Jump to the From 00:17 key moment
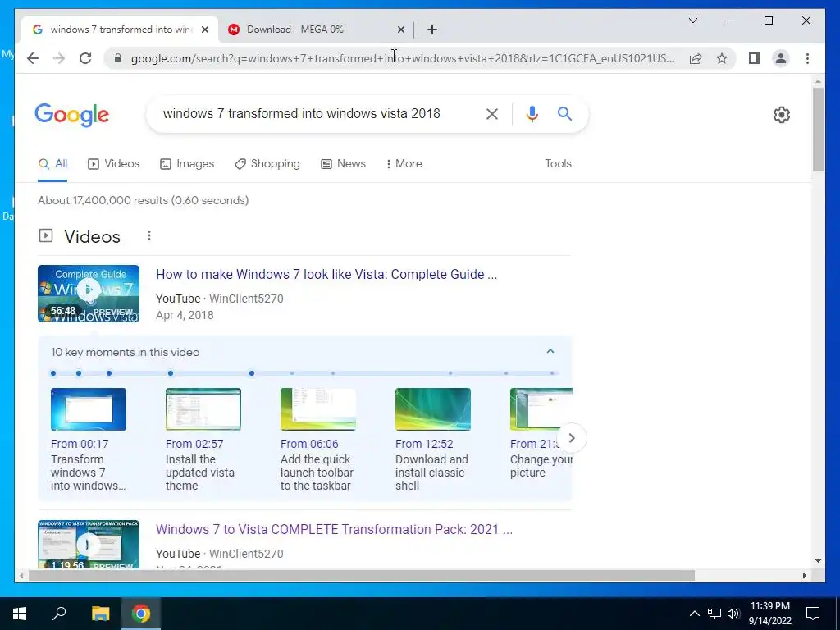This screenshot has width=840, height=630. click(x=80, y=444)
